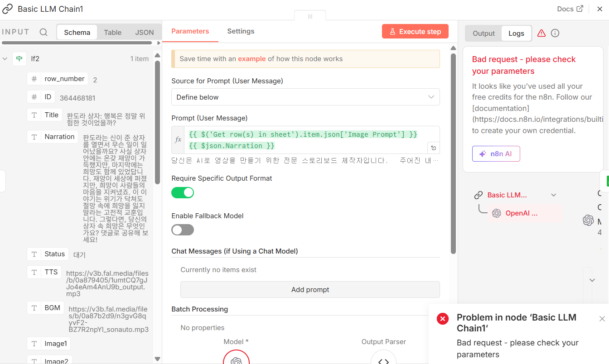Image resolution: width=609 pixels, height=364 pixels.
Task: Switch input view to Table
Action: point(113,33)
